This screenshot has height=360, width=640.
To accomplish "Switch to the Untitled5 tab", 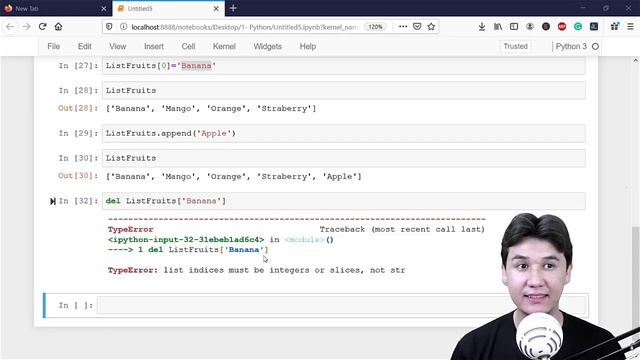I will [167, 8].
